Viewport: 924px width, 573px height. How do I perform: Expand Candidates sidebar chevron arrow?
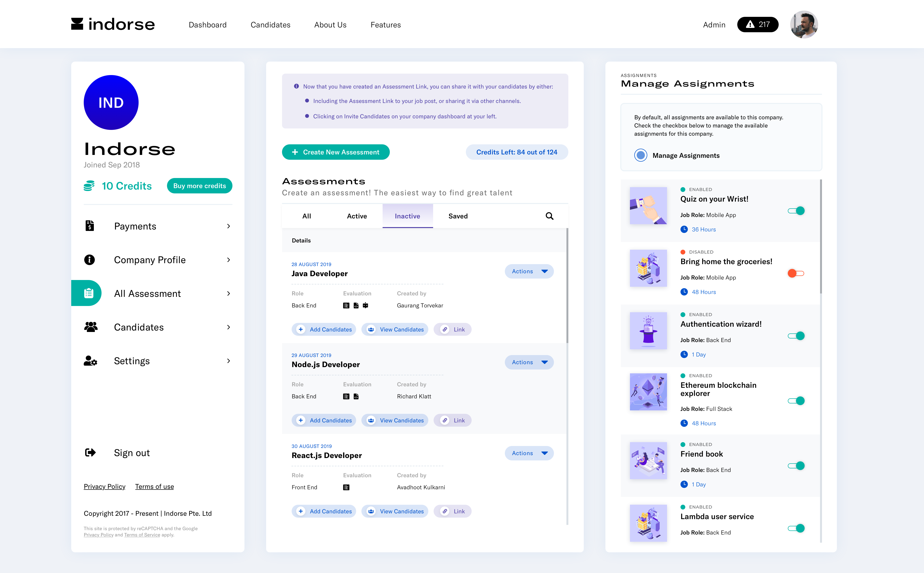[229, 327]
